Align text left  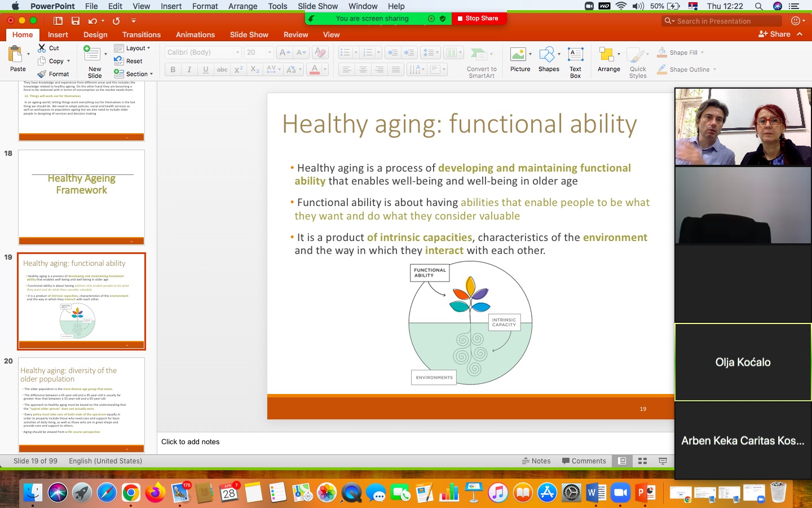pyautogui.click(x=346, y=69)
